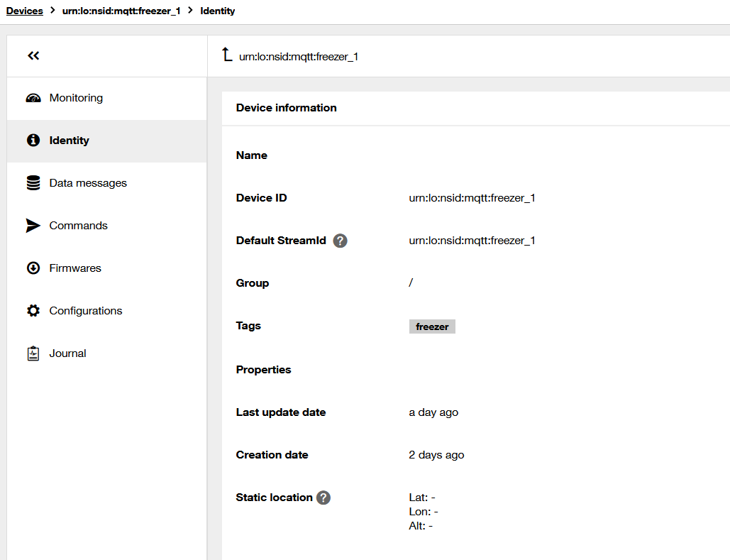
Task: Go to Commands from the sidebar menu
Action: pyautogui.click(x=78, y=225)
